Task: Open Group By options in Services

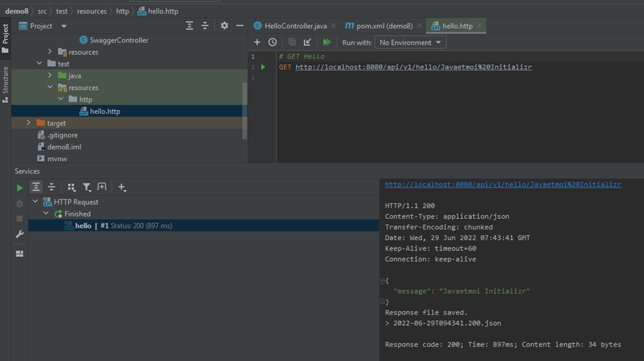Action: point(72,188)
